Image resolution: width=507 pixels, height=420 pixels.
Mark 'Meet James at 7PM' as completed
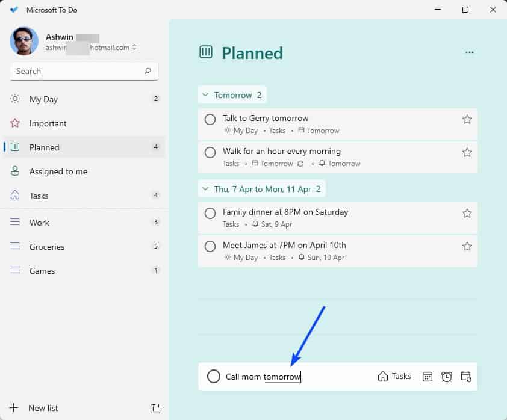pos(210,246)
